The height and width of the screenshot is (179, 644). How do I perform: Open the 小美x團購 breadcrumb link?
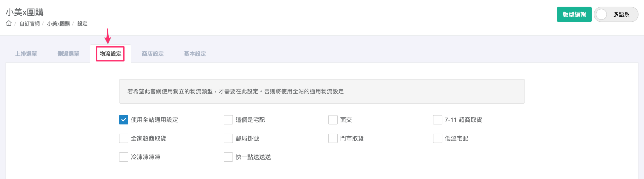tap(58, 24)
